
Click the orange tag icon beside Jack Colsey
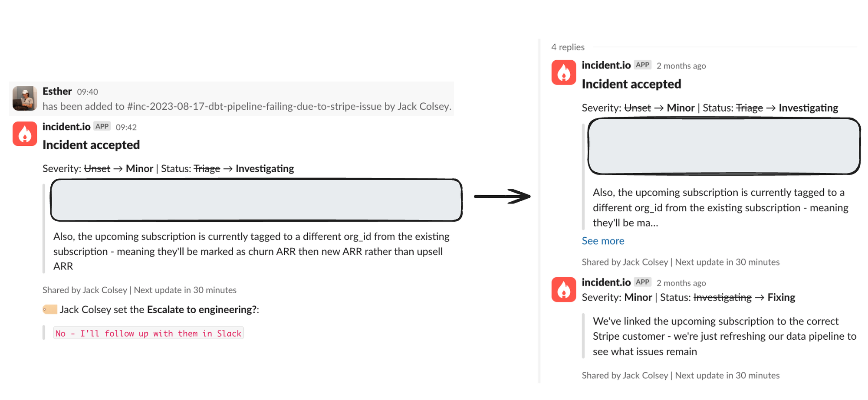(x=50, y=309)
